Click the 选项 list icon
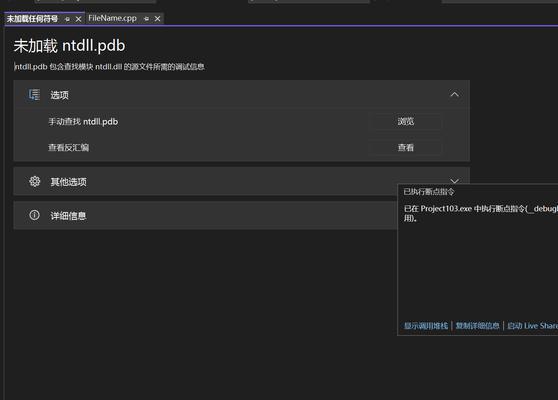The width and height of the screenshot is (558, 400). coord(34,95)
